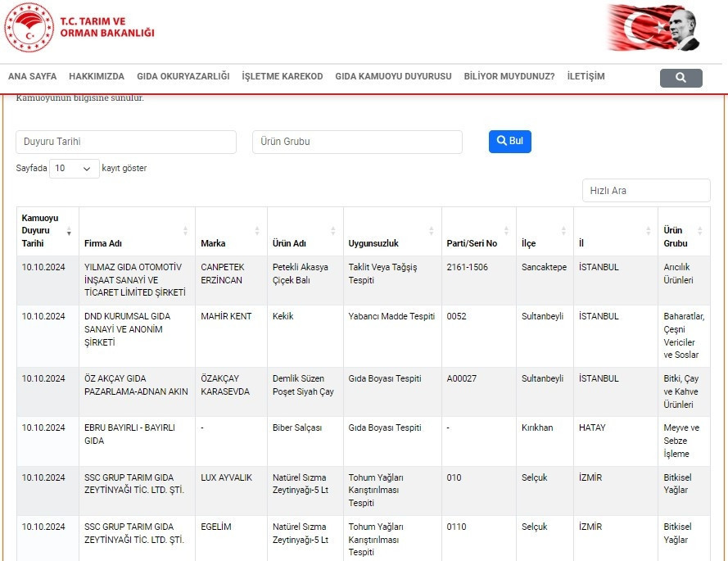Sort by Firma Adı column arrows

click(x=185, y=231)
